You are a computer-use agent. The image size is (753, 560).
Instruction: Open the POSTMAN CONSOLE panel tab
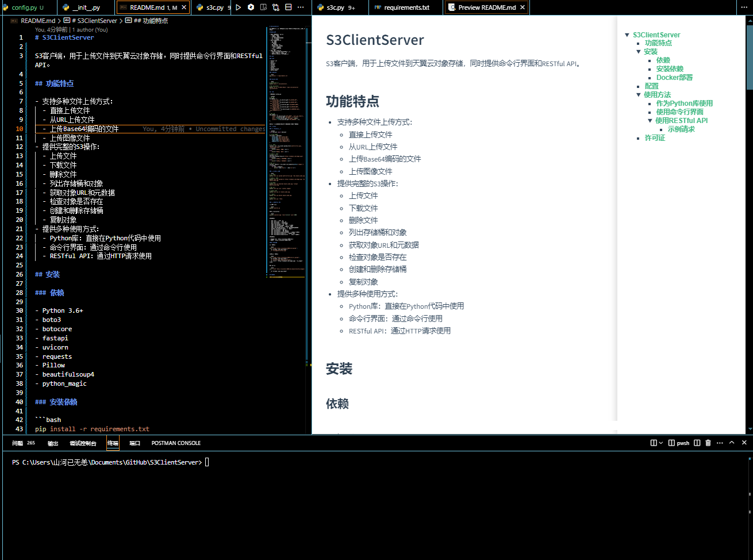tap(176, 443)
